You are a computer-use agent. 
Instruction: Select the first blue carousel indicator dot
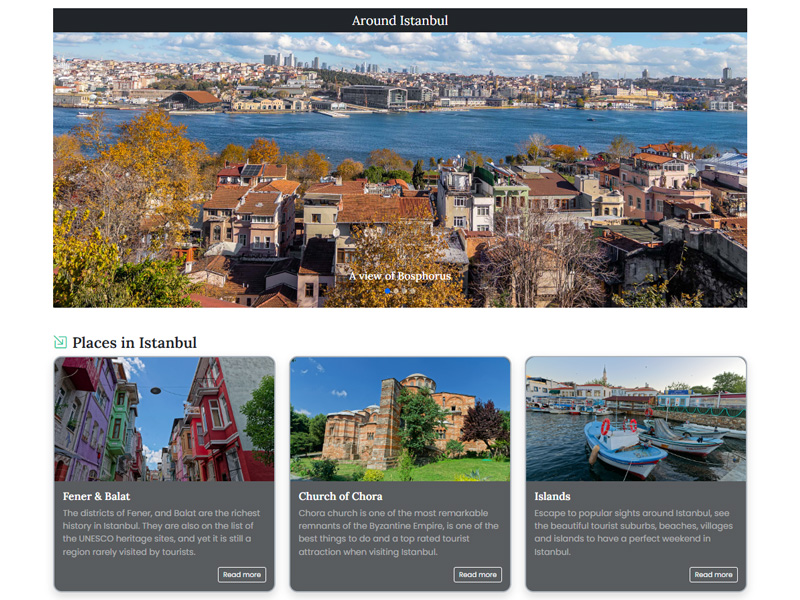pos(388,291)
